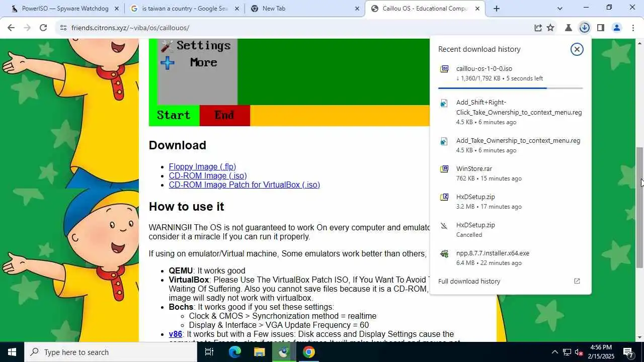644x362 pixels.
Task: Click the muted volume tray icon
Action: click(x=579, y=352)
